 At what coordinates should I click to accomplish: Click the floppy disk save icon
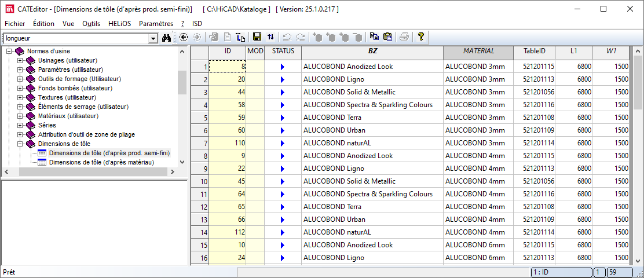click(257, 37)
